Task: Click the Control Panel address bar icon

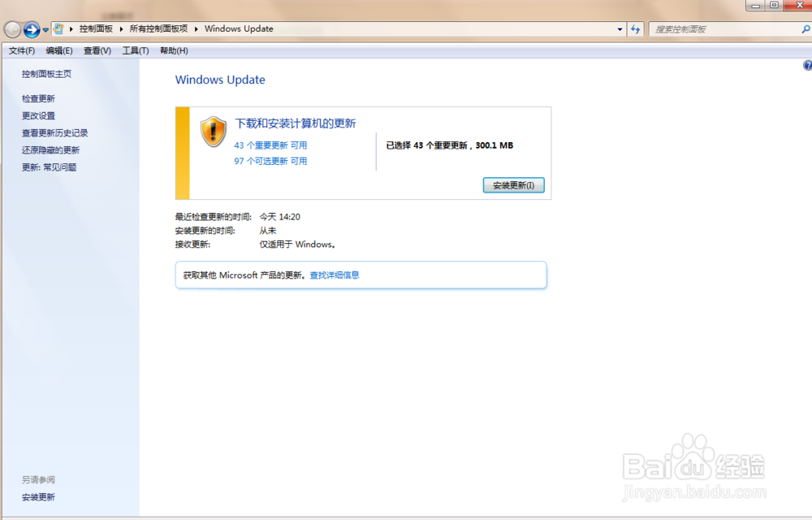Action: (x=58, y=29)
